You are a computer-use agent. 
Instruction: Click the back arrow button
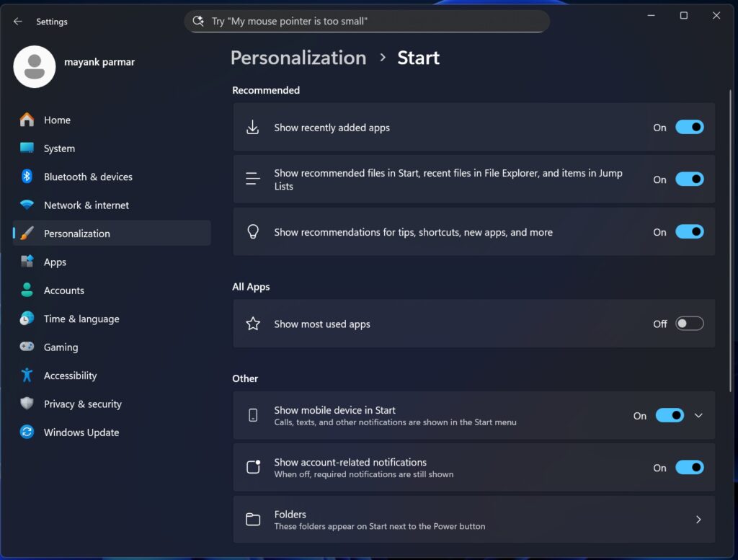click(17, 21)
